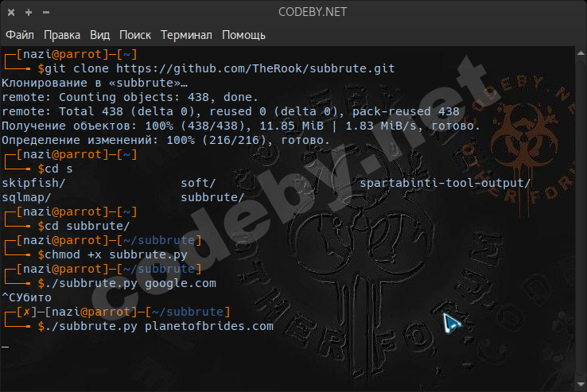The width and height of the screenshot is (587, 392).
Task: Click the red x error marker in prompt
Action: [x=26, y=312]
